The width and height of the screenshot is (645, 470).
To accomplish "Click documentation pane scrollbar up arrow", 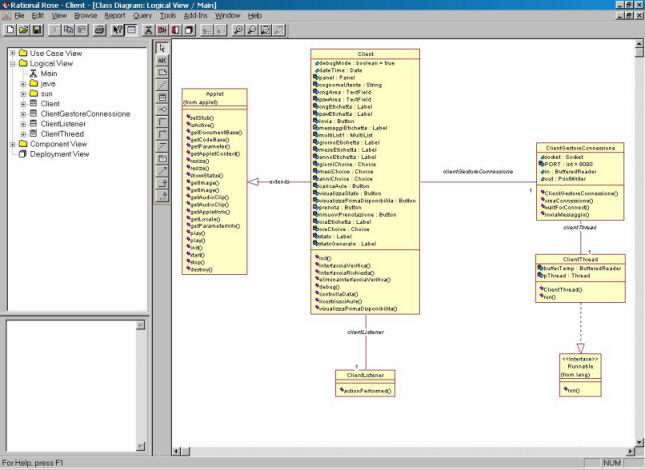I will coord(141,325).
